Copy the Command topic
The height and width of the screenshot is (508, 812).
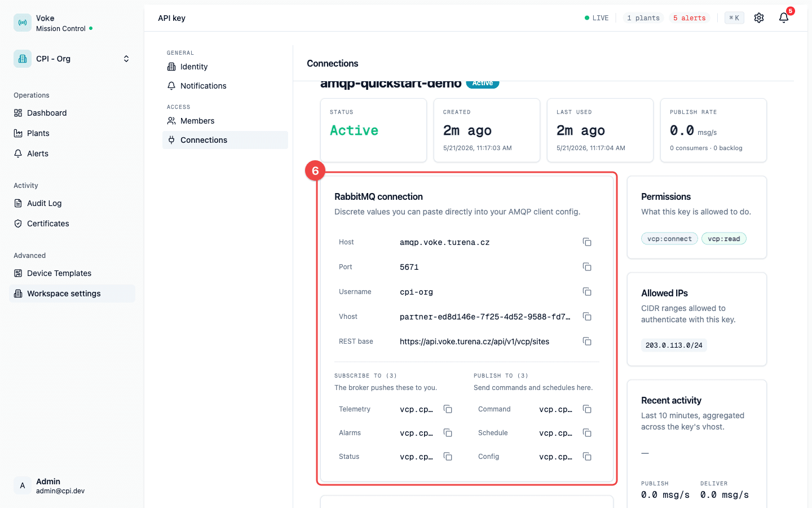587,409
